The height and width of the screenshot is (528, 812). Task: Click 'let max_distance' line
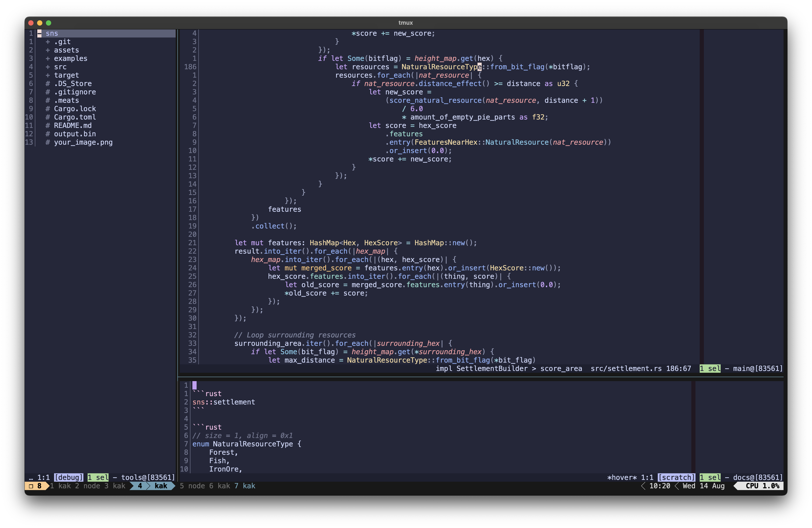click(x=402, y=360)
